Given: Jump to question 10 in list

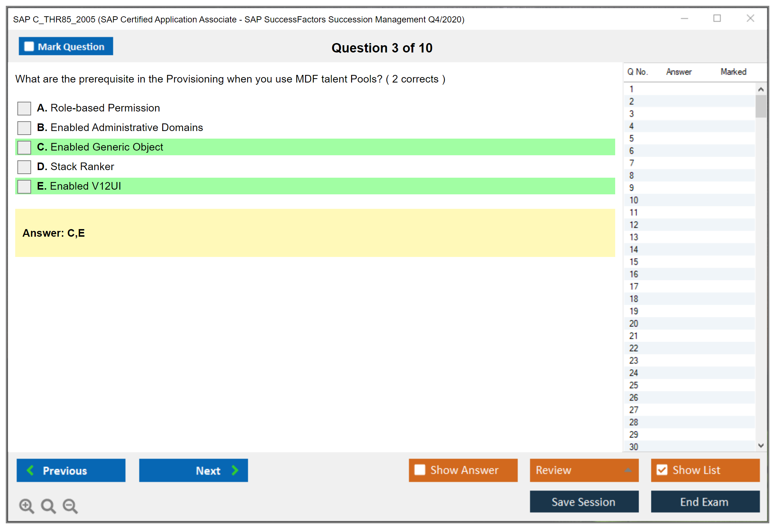Looking at the screenshot, I should pyautogui.click(x=634, y=200).
